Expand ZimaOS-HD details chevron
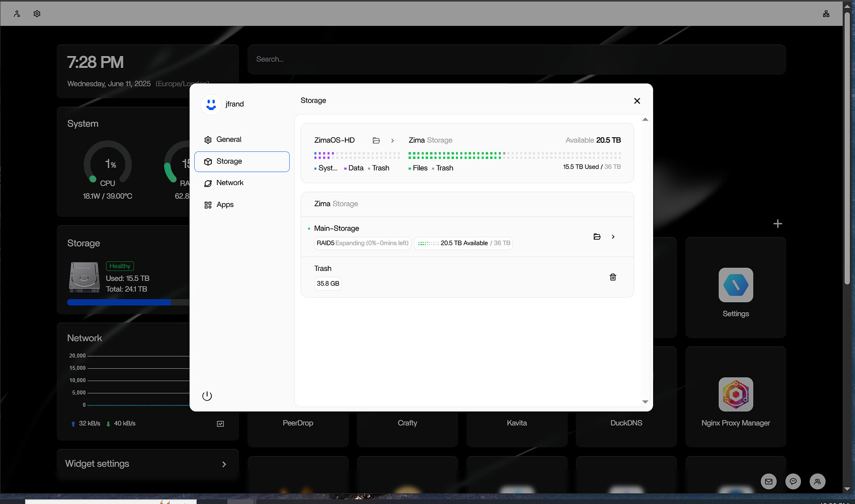Image resolution: width=855 pixels, height=504 pixels. tap(392, 140)
